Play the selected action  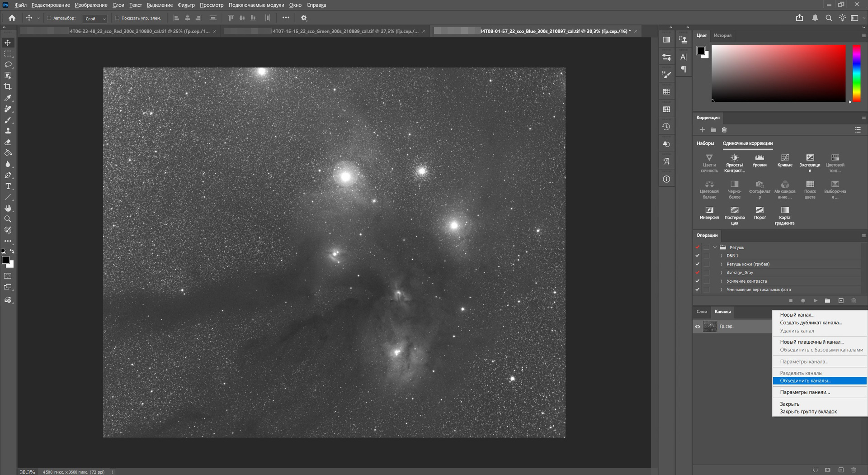pyautogui.click(x=815, y=301)
